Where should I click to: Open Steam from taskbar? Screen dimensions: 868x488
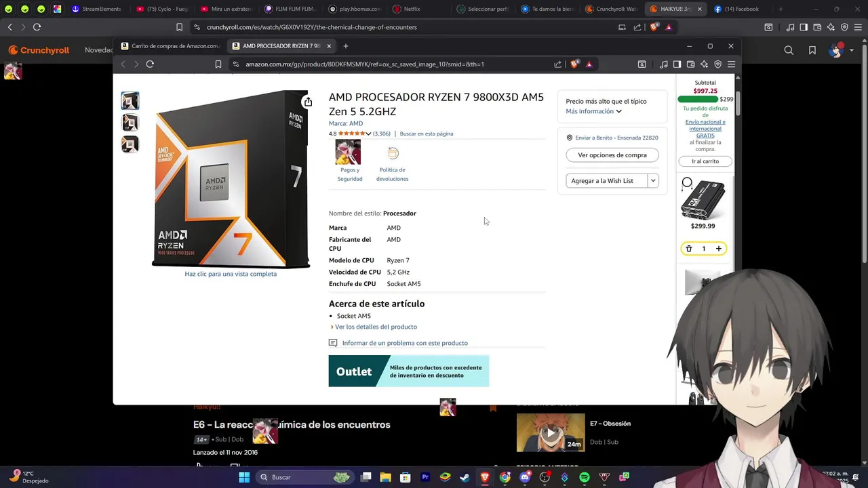465,477
